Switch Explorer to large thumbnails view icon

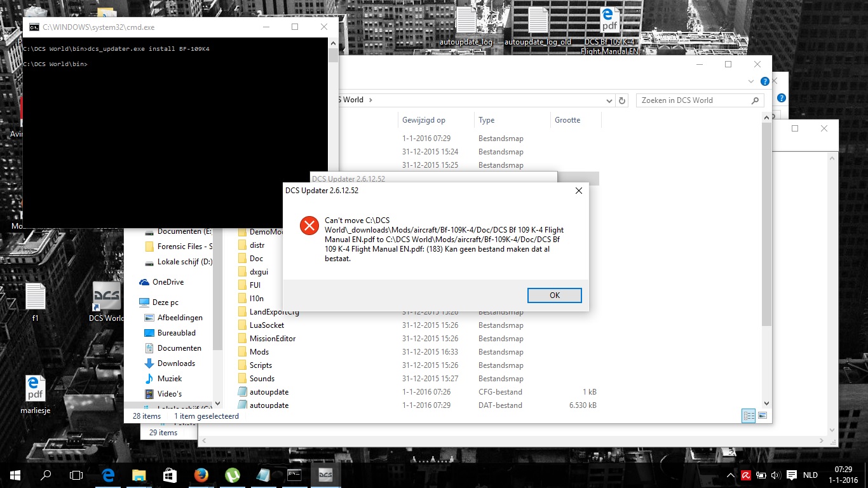coord(762,416)
